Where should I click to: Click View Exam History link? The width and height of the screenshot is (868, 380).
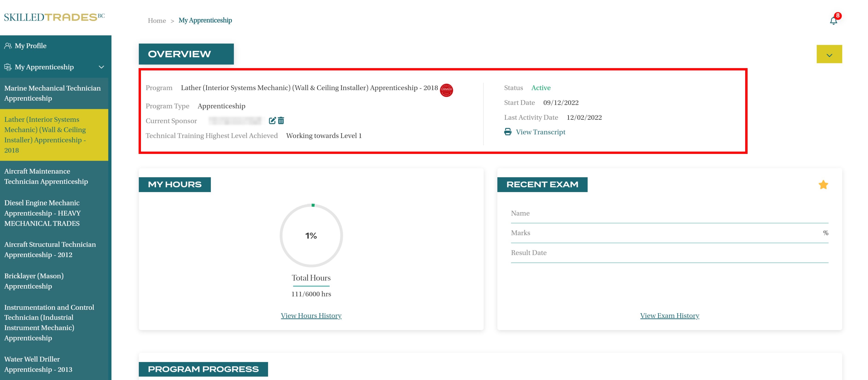pyautogui.click(x=669, y=316)
